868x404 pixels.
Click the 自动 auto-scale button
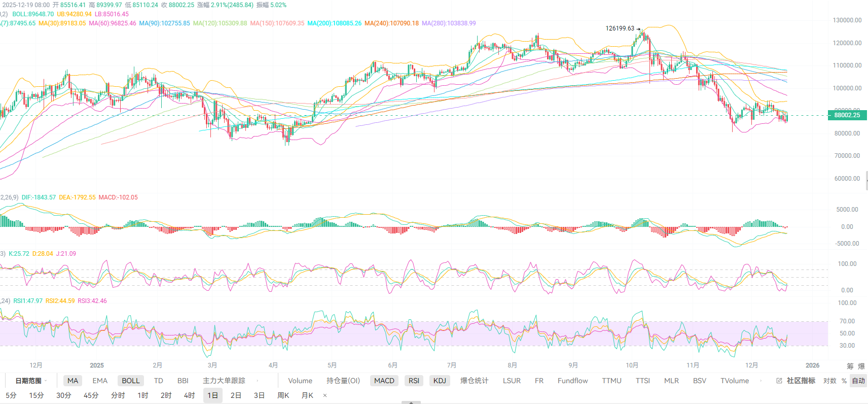pyautogui.click(x=858, y=381)
